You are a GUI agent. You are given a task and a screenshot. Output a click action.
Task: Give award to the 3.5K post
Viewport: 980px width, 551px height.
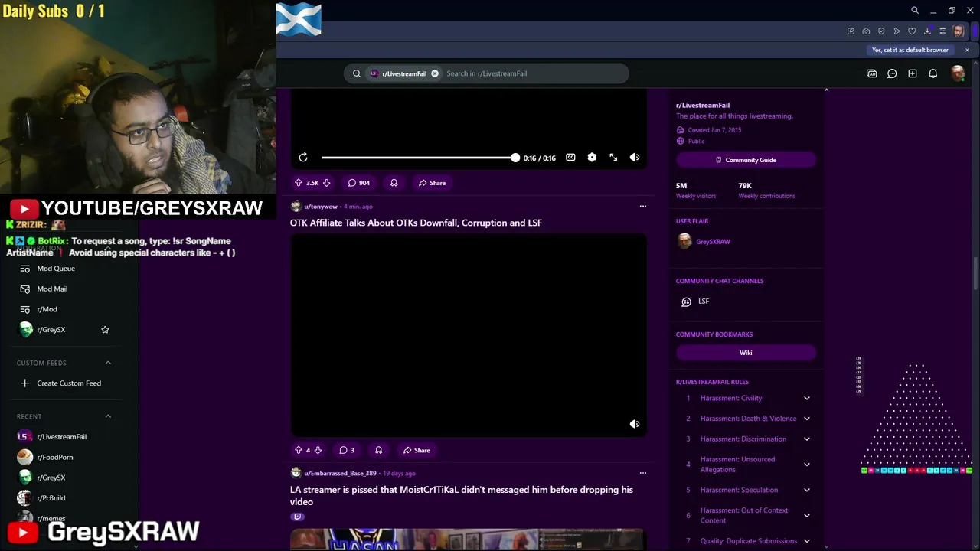pos(394,183)
